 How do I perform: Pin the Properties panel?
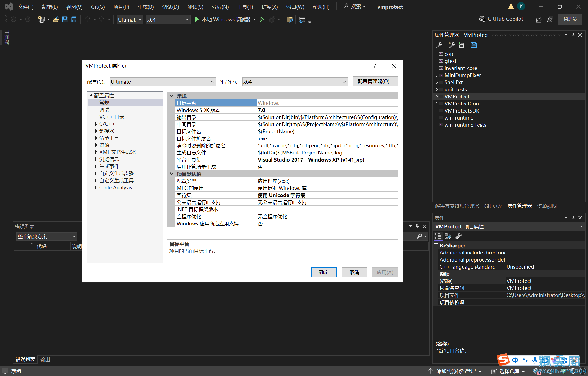pos(573,217)
